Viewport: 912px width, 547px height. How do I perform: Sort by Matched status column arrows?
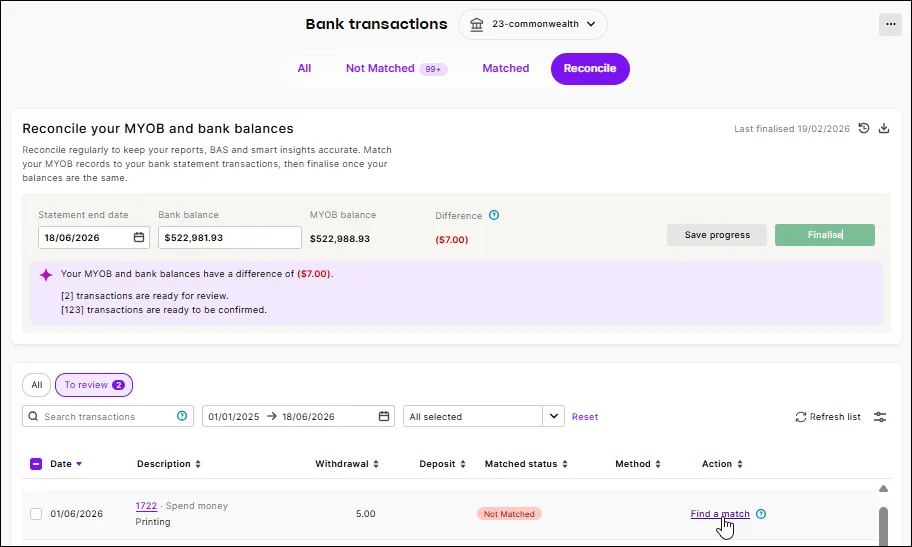(565, 464)
